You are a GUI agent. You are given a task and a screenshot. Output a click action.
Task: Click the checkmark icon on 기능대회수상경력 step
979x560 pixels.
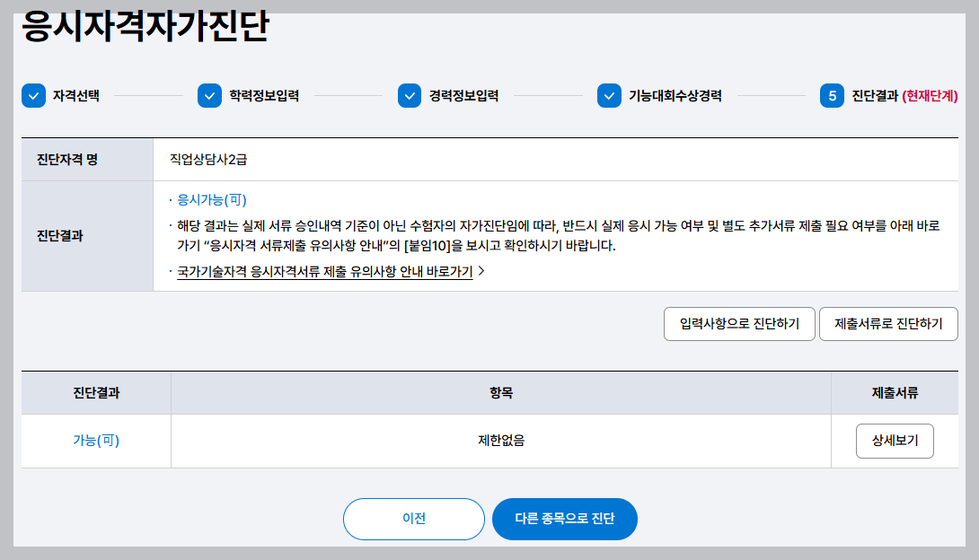[x=608, y=98]
